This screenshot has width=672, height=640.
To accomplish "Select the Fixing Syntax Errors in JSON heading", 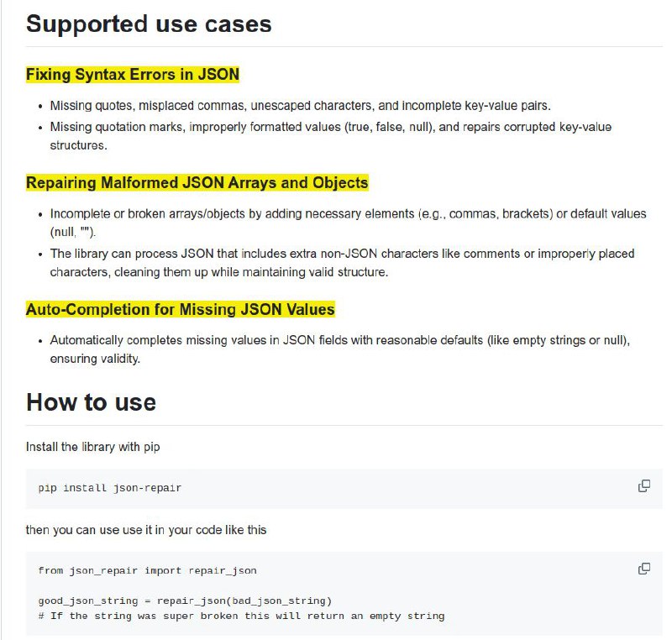I will click(x=133, y=75).
